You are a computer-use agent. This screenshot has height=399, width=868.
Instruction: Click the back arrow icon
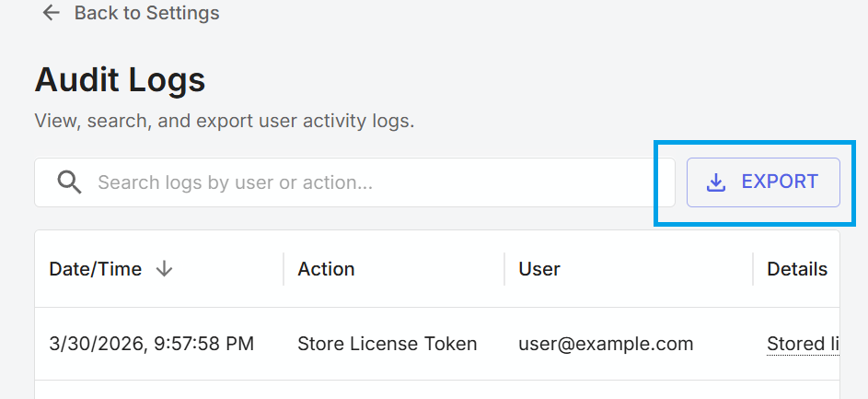[x=51, y=12]
